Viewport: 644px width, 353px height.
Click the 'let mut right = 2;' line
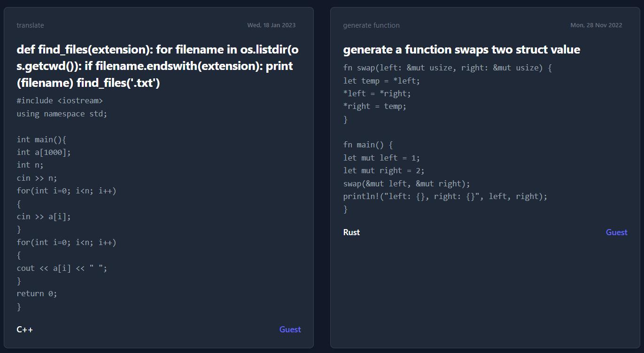[384, 171]
